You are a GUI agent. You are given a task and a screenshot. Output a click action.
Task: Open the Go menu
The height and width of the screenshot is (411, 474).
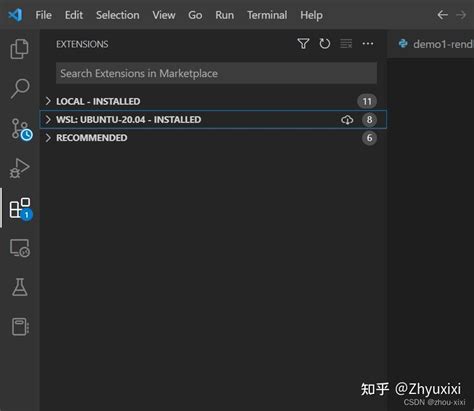(x=195, y=15)
